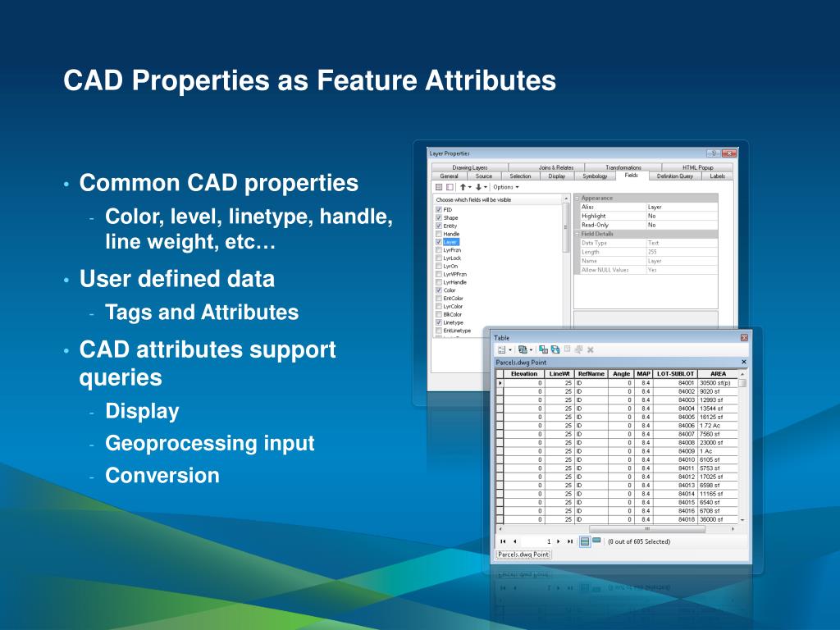
Task: Check the Handle field checkbox
Action: 439,234
